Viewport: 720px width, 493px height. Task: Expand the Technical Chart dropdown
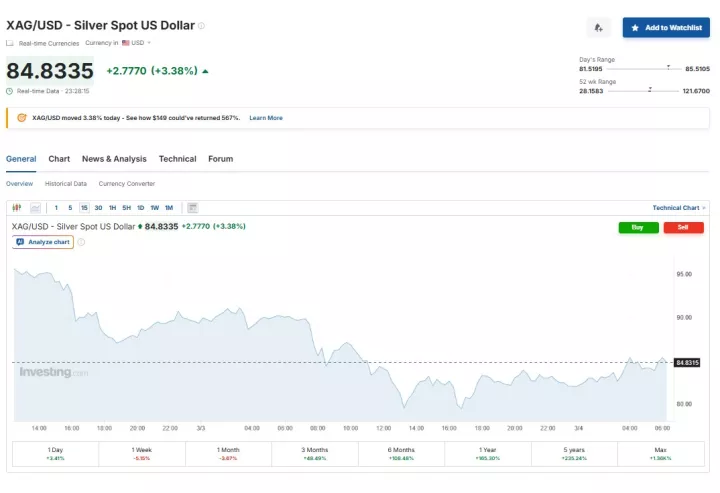pos(679,208)
